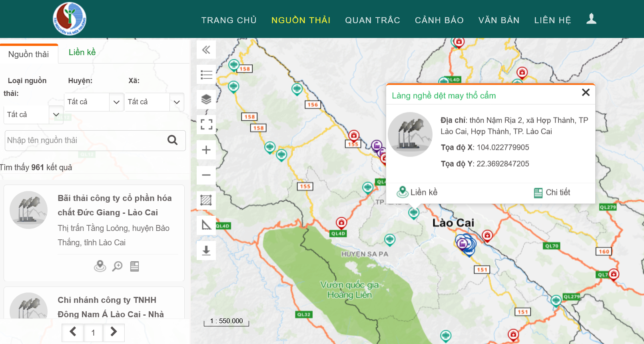Viewport: 644px width, 344px height.
Task: Open the map legend list
Action: (206, 75)
